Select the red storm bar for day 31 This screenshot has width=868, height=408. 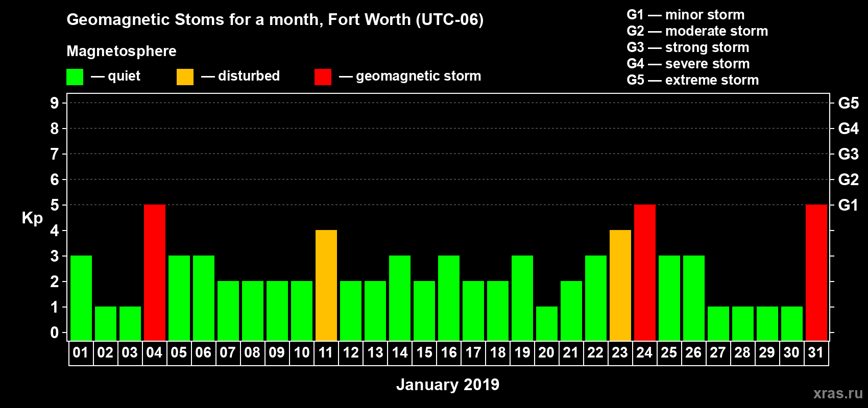816,272
